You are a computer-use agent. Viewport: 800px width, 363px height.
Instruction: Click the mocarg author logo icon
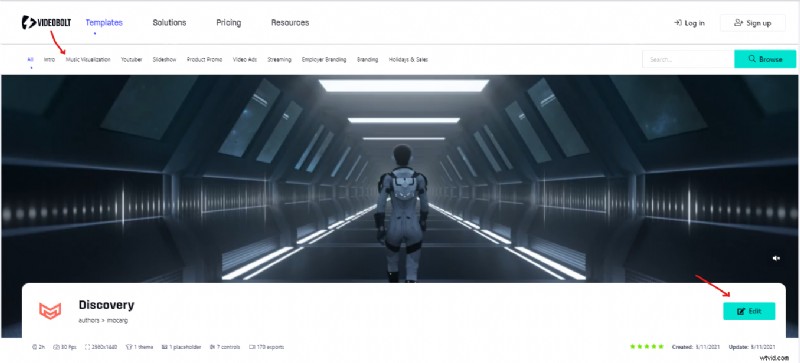(x=50, y=310)
